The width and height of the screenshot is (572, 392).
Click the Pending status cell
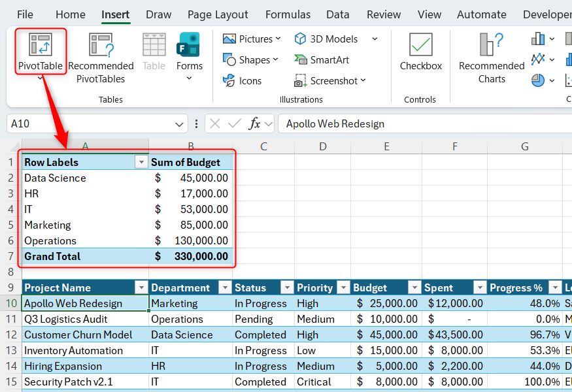[x=263, y=319]
